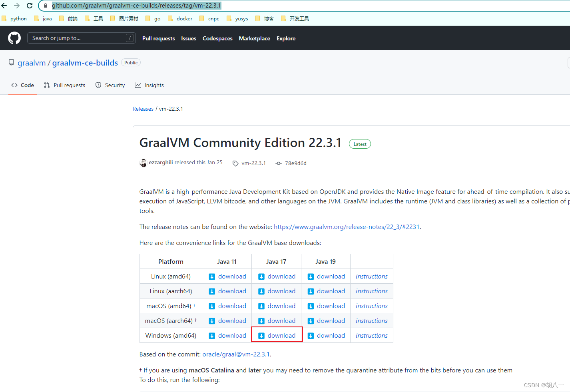
Task: Open instructions for Windows (amd64)
Action: pos(372,336)
